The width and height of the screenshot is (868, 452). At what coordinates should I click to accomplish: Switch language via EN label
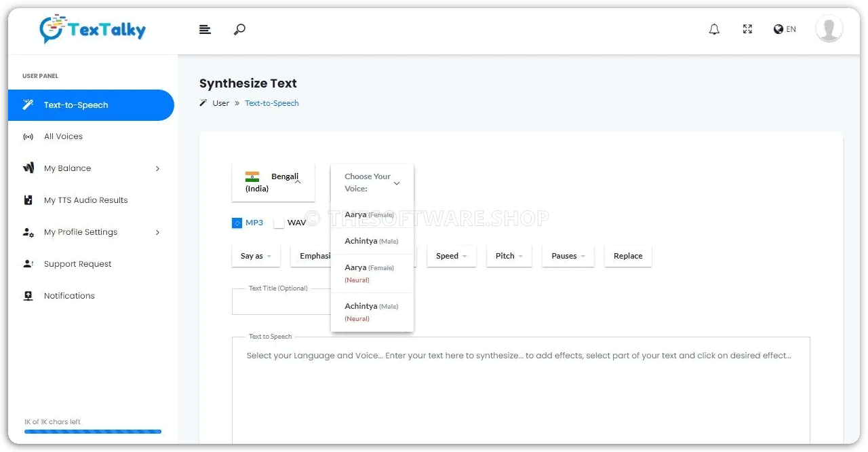(791, 29)
